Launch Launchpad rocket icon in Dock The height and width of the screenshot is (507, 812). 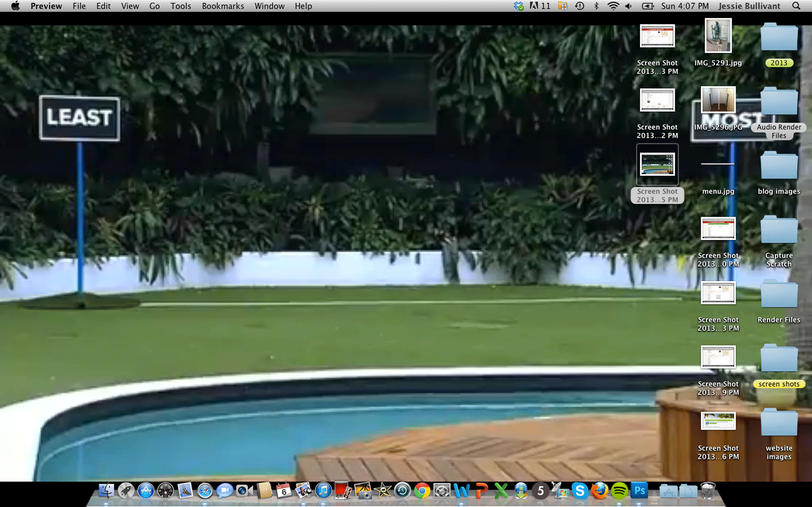click(126, 491)
